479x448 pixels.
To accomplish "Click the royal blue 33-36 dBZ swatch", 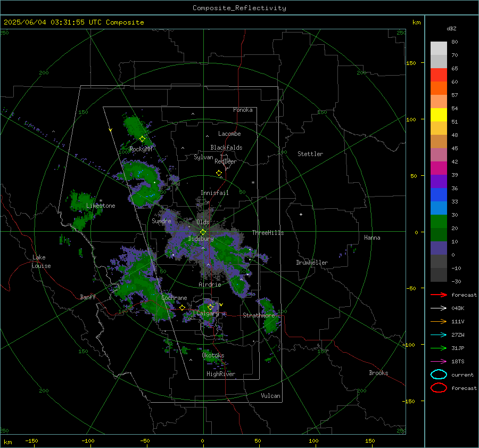I will (439, 194).
